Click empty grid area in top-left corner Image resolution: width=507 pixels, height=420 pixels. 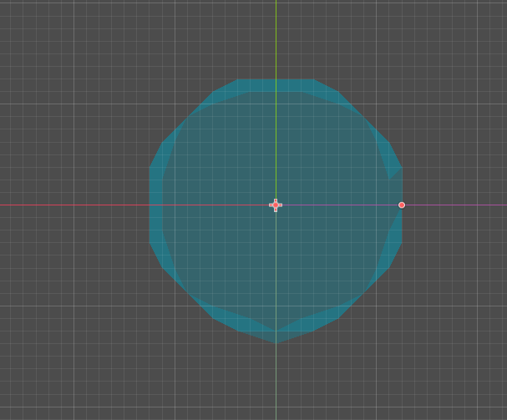(36, 36)
